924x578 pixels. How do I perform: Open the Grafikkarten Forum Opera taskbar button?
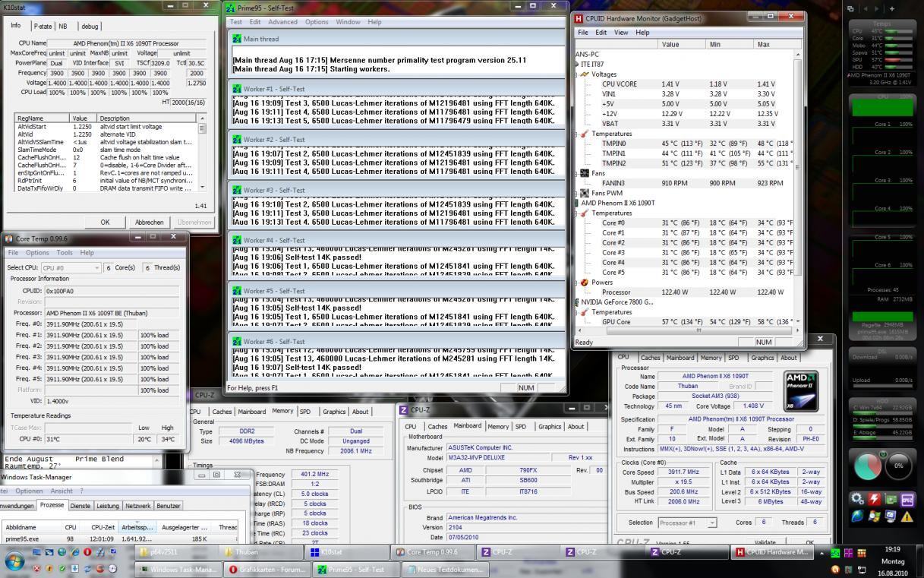pos(268,569)
